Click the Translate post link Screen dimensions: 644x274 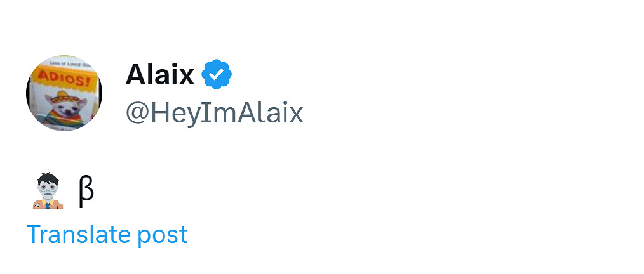click(x=107, y=235)
